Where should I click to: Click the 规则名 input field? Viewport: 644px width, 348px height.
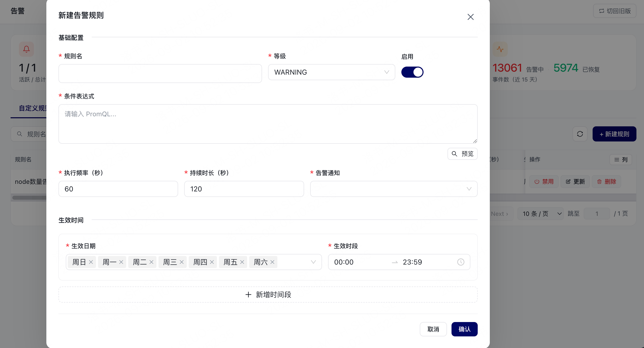160,73
